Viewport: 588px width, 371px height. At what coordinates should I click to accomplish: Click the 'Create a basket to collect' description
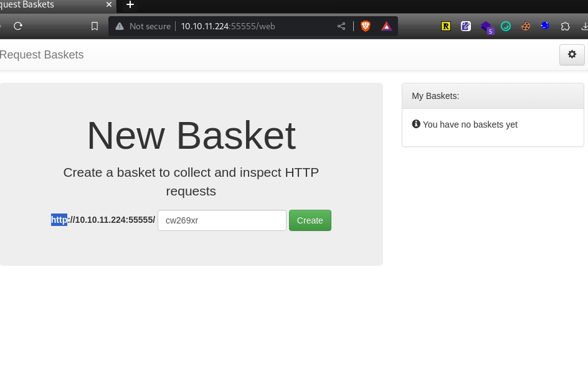(x=191, y=182)
